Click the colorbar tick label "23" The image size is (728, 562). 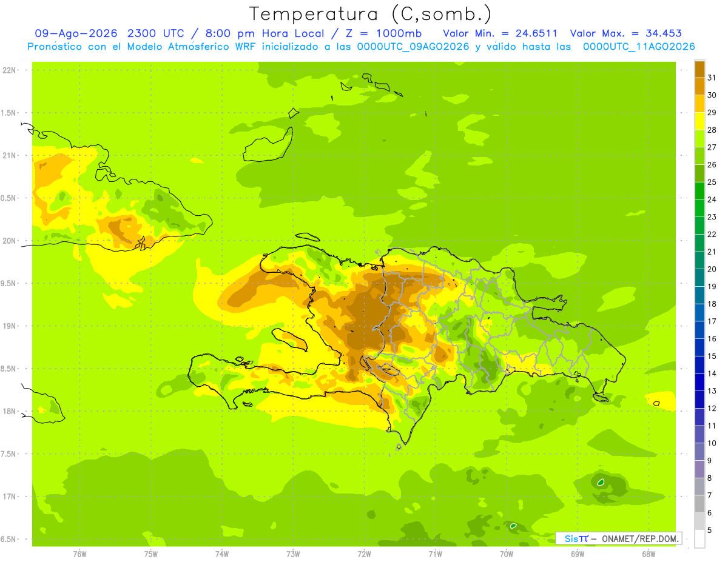click(713, 217)
